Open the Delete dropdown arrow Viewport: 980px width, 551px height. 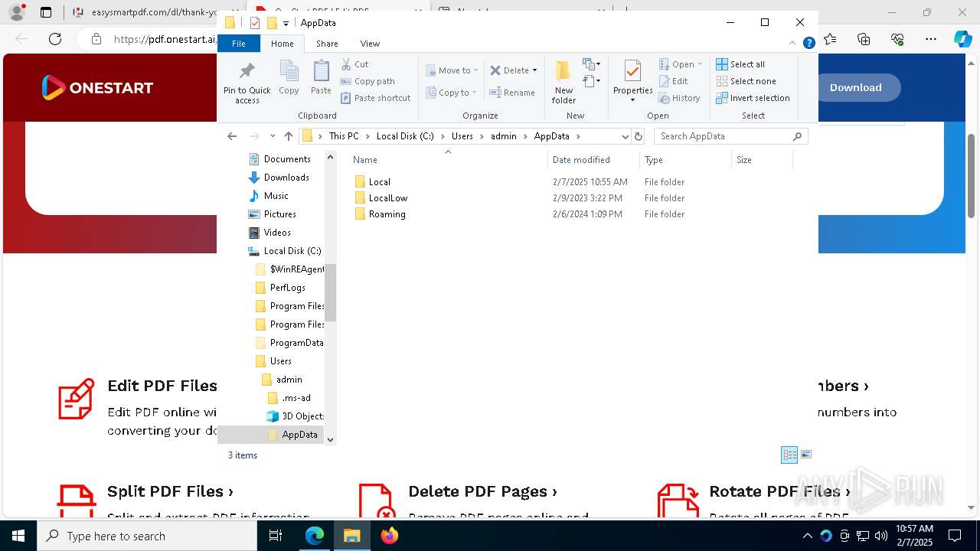click(x=534, y=70)
